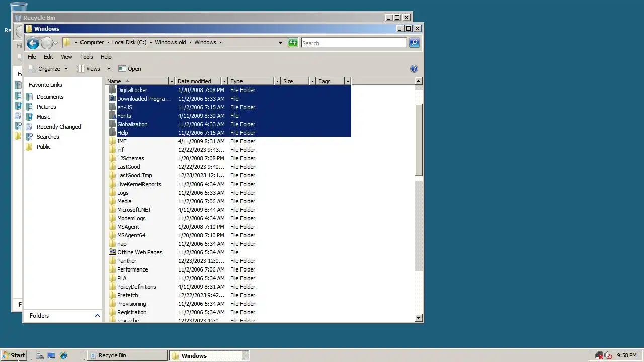
Task: Click the scrollbar up arrow
Action: pyautogui.click(x=419, y=81)
